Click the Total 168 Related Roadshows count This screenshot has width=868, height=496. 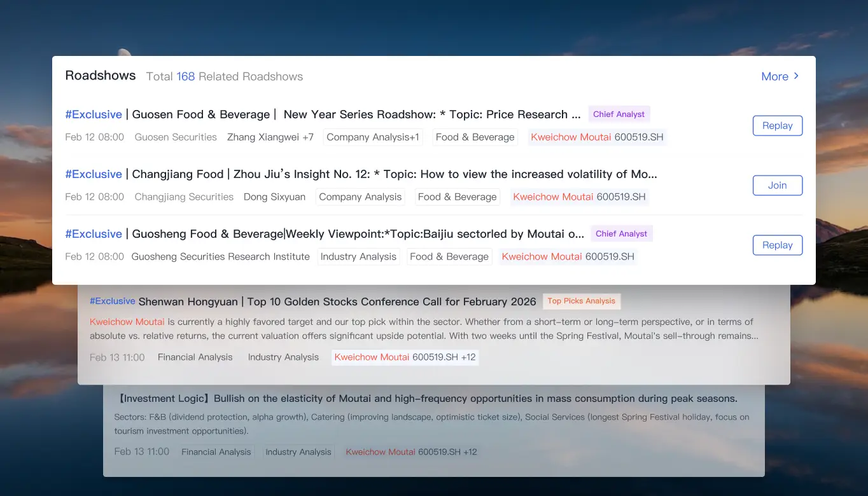225,76
